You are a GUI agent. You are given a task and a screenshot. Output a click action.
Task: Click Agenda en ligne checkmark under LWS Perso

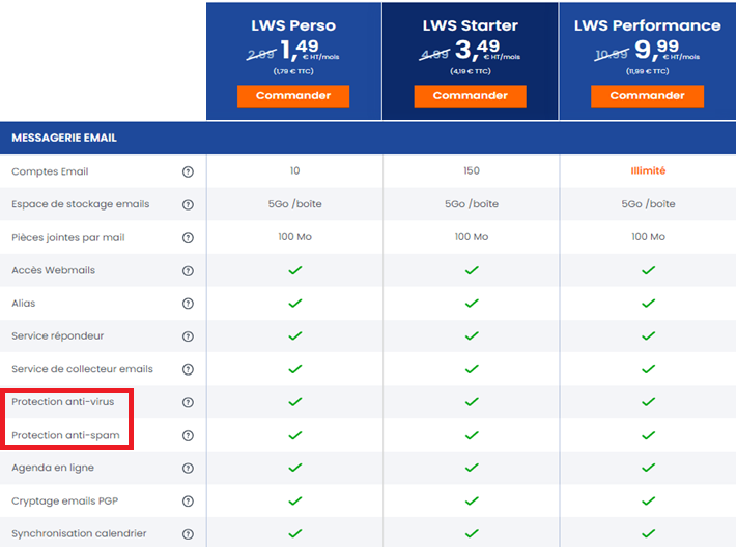[295, 468]
